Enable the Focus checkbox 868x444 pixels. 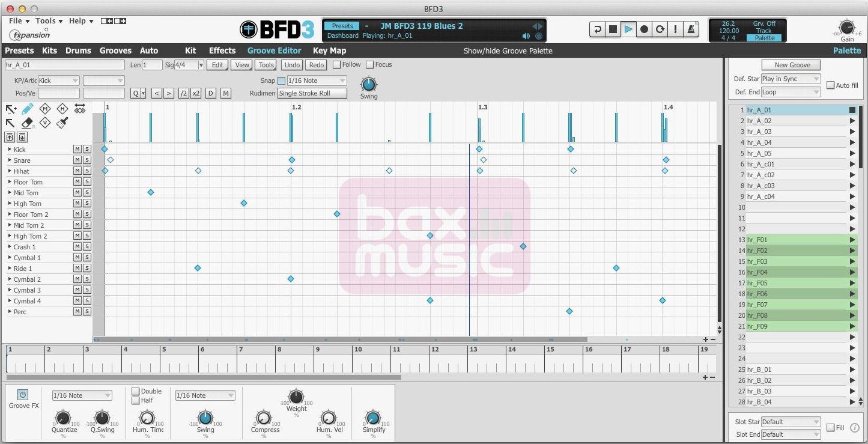pyautogui.click(x=369, y=64)
